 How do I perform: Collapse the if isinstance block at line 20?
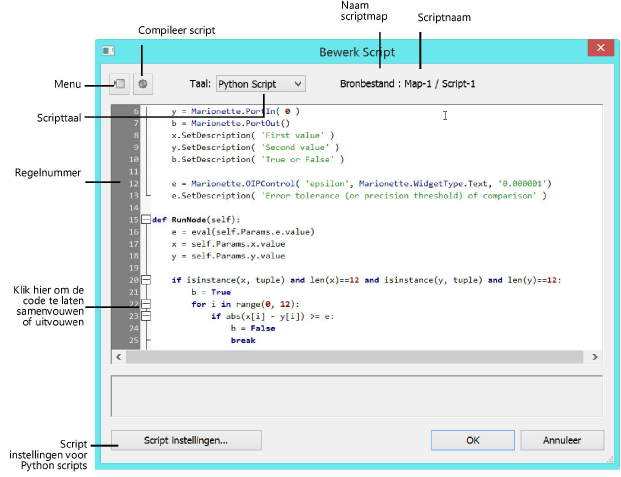click(x=146, y=280)
